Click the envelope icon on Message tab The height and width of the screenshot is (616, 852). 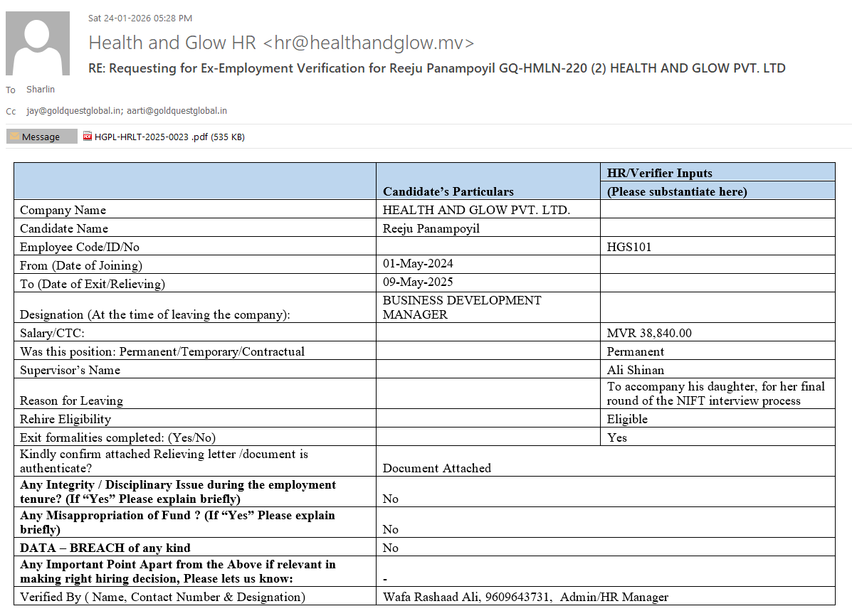coord(15,137)
